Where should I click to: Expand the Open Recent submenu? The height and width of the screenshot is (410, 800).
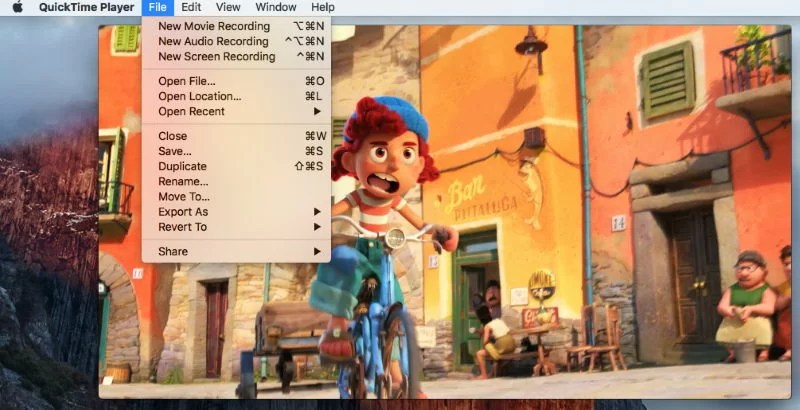[x=236, y=112]
